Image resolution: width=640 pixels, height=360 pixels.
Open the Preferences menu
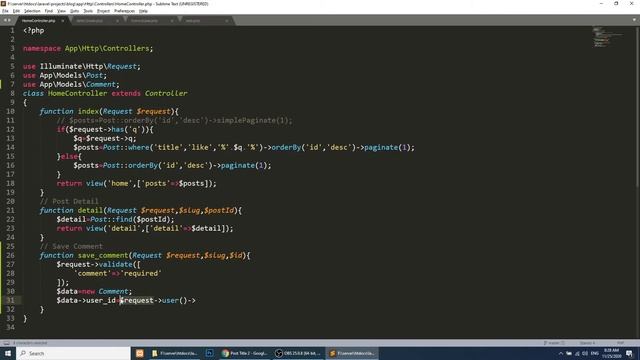point(124,11)
